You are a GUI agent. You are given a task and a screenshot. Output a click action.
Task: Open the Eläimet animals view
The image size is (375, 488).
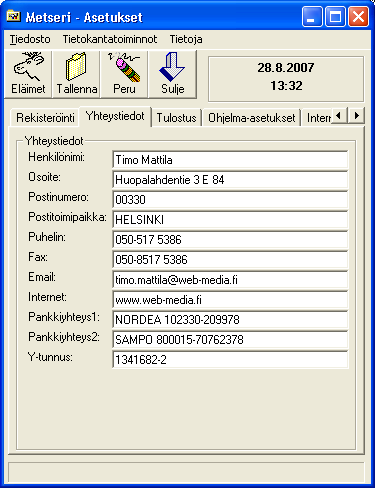(x=28, y=74)
